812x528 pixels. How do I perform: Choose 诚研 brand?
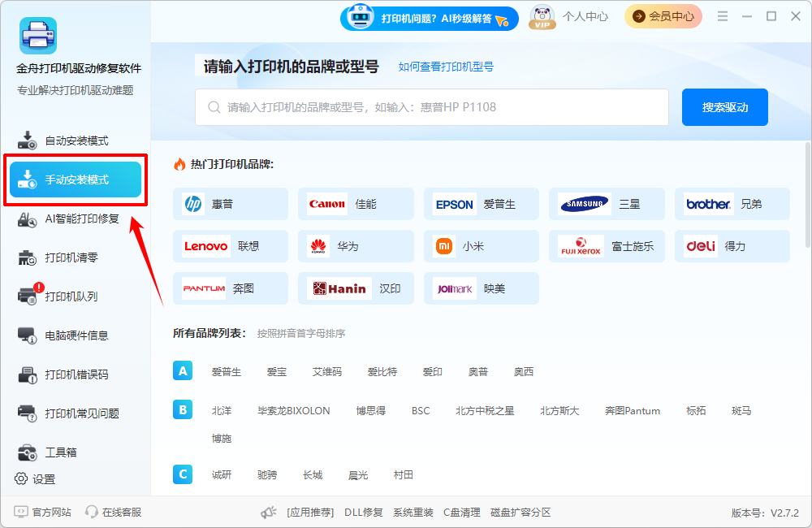tap(222, 474)
